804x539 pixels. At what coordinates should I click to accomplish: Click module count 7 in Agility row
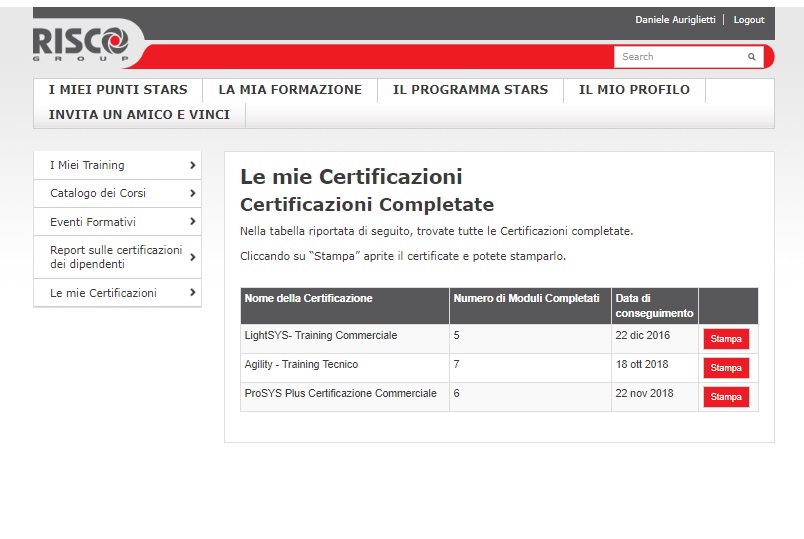(456, 364)
